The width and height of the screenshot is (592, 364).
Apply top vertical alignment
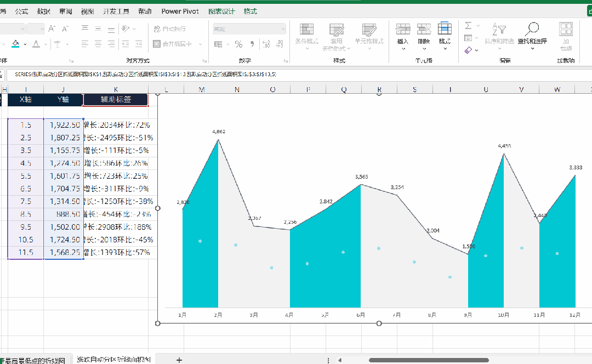pyautogui.click(x=85, y=29)
